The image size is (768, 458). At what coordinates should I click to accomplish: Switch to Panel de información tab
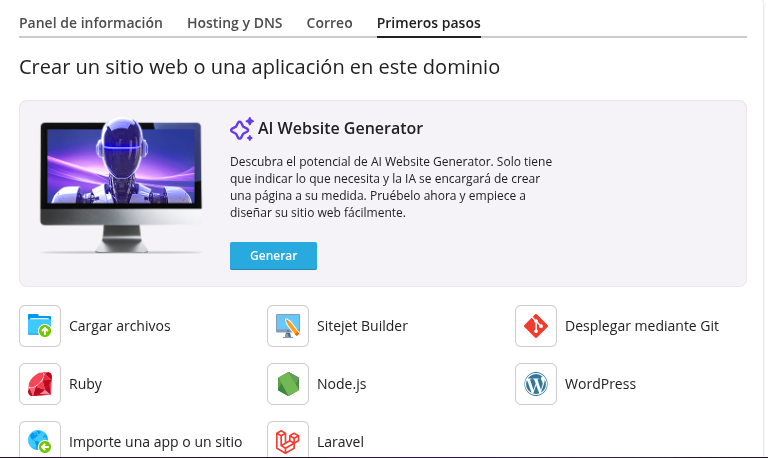click(x=91, y=23)
